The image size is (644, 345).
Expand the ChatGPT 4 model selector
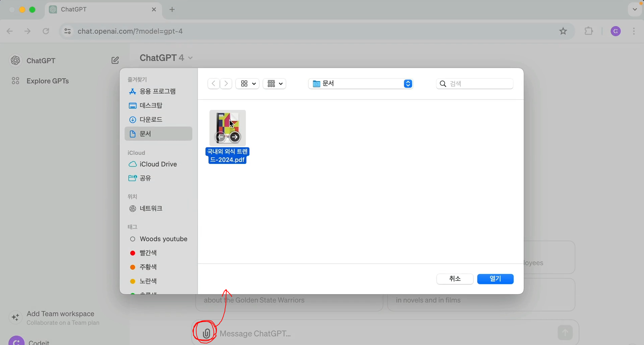pos(166,58)
